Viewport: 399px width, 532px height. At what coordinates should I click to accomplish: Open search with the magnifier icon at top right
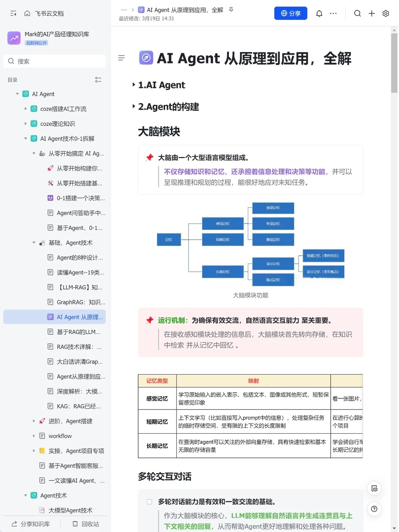pos(357,13)
